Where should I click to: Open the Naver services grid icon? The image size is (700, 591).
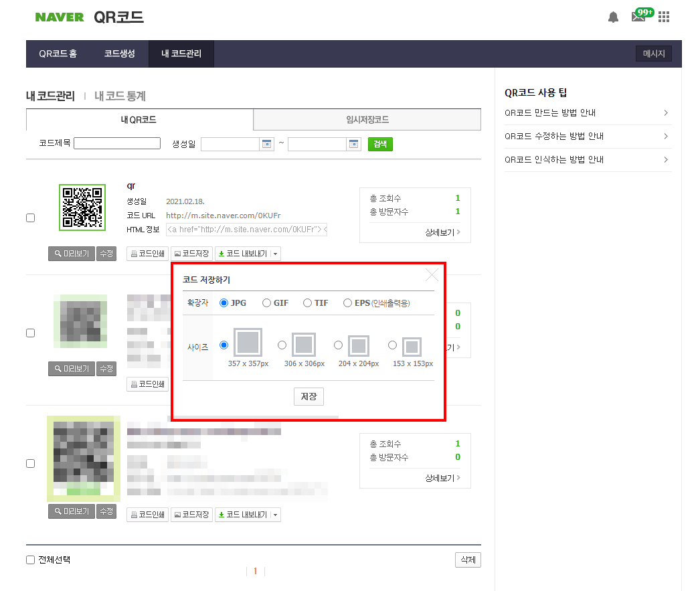[x=664, y=17]
